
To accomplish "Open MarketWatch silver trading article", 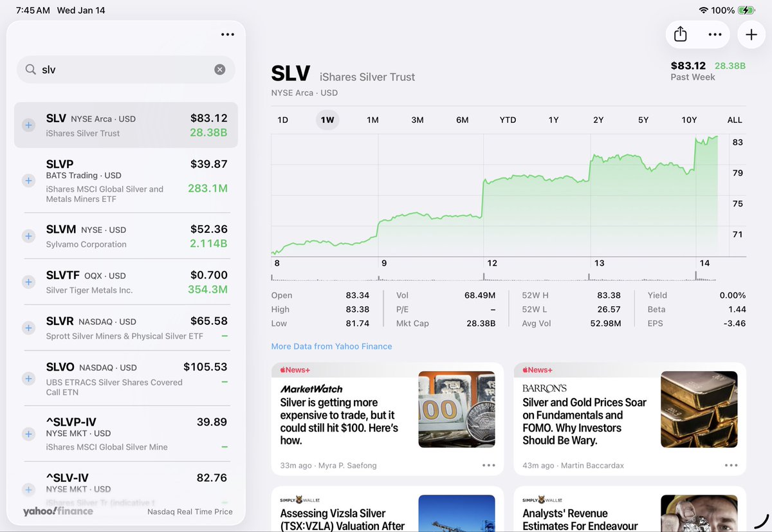I will click(x=388, y=419).
